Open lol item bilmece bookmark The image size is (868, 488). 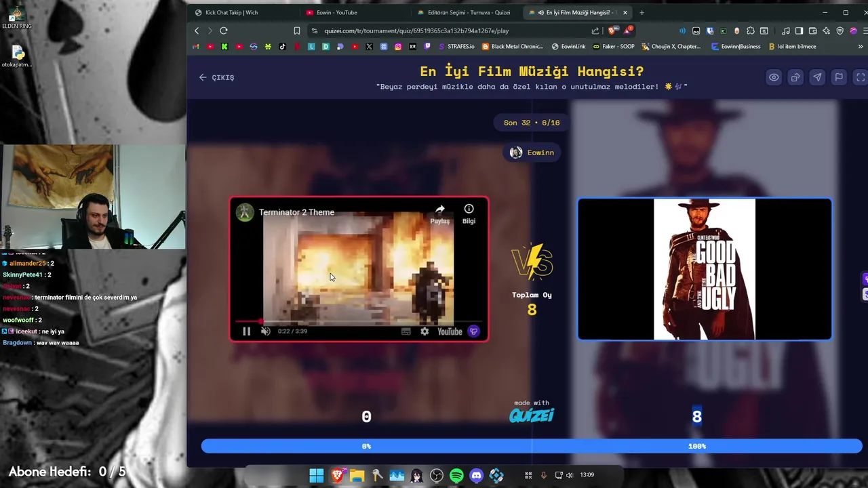pyautogui.click(x=792, y=47)
